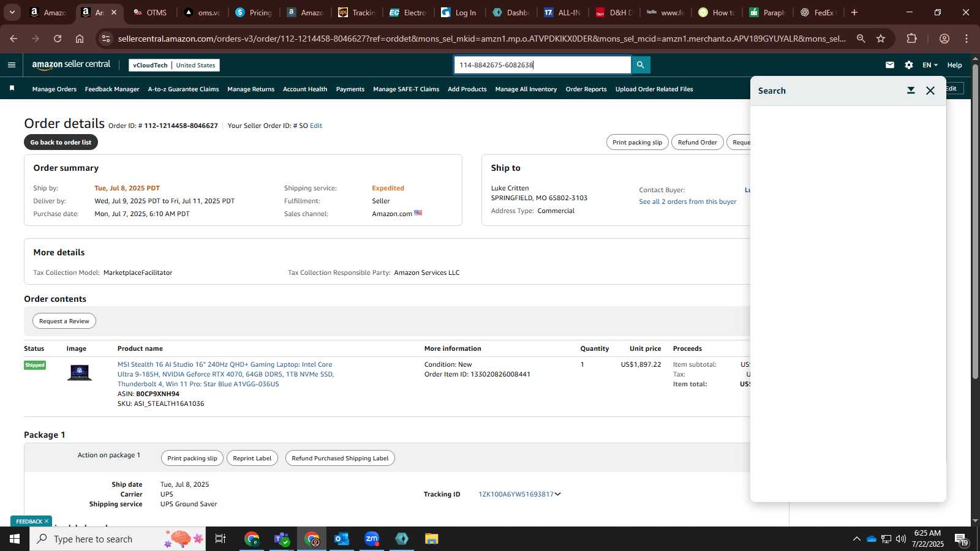Open the MSI Stealth 16 product link

click(225, 374)
